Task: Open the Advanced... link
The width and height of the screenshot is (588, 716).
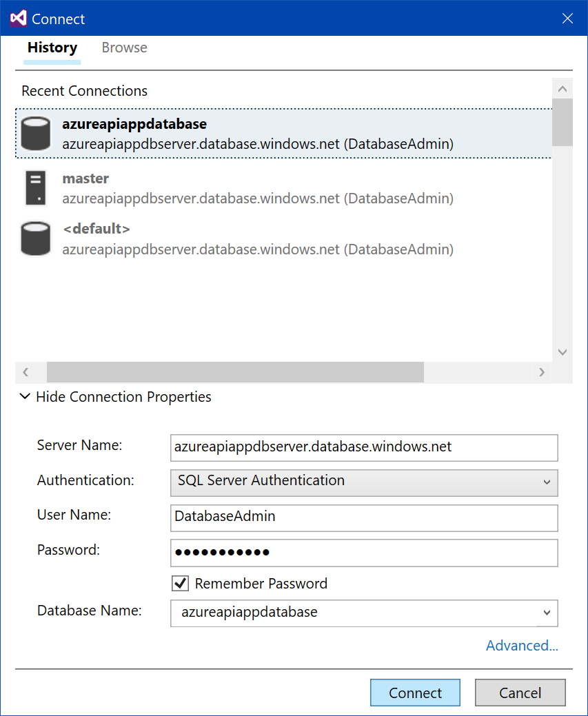Action: [521, 646]
